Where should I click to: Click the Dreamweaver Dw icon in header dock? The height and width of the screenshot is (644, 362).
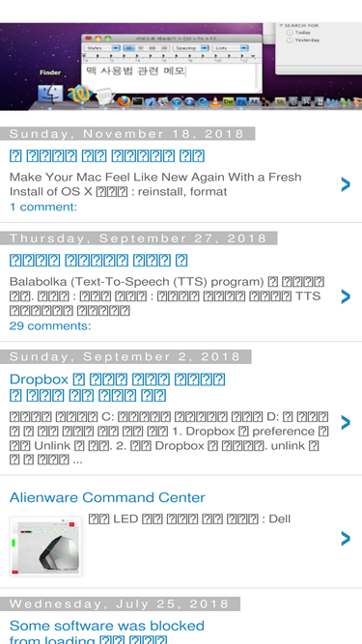228,101
